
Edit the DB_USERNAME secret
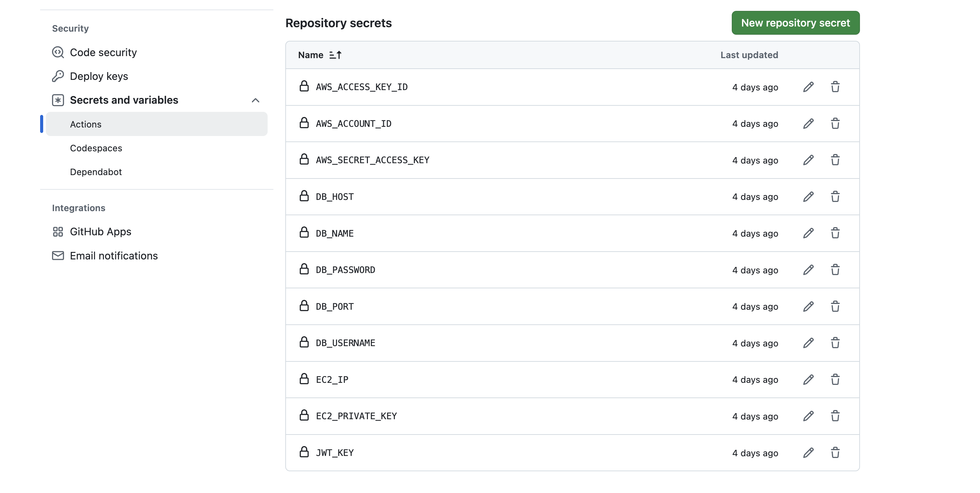coord(808,343)
